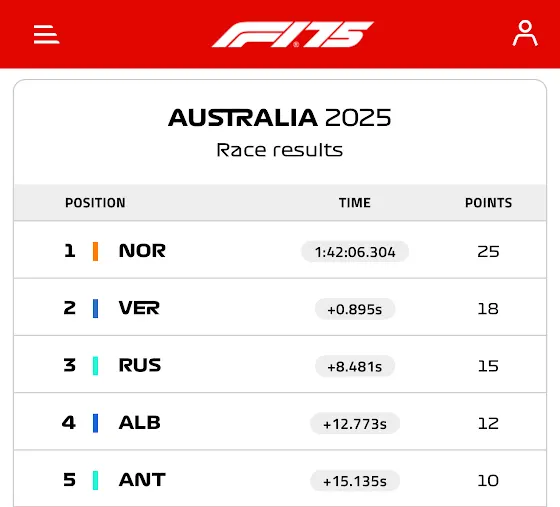This screenshot has width=560, height=507.
Task: Click the +8.481s gap badge
Action: coord(355,366)
